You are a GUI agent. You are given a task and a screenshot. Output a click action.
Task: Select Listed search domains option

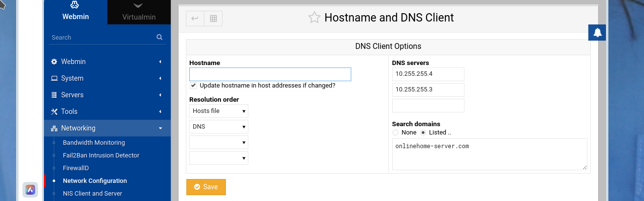point(423,133)
